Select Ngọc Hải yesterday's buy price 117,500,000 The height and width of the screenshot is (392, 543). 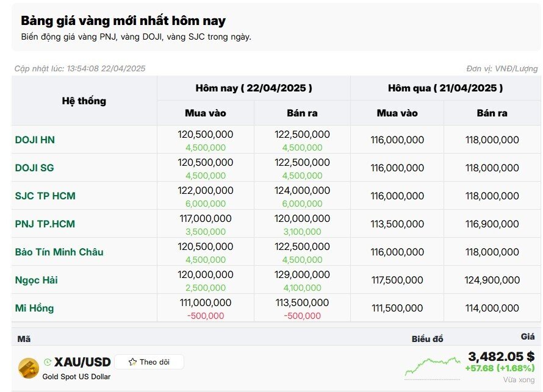coord(397,280)
